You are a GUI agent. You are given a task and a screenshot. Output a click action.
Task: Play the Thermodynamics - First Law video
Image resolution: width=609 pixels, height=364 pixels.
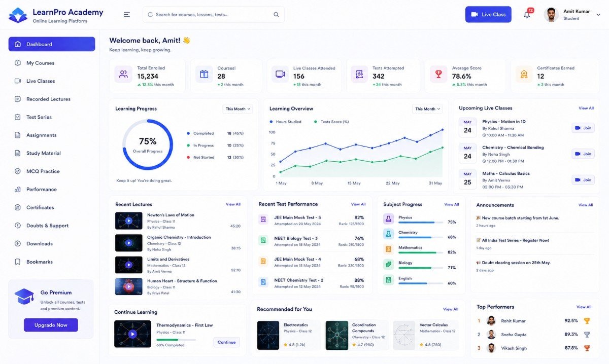coord(132,334)
